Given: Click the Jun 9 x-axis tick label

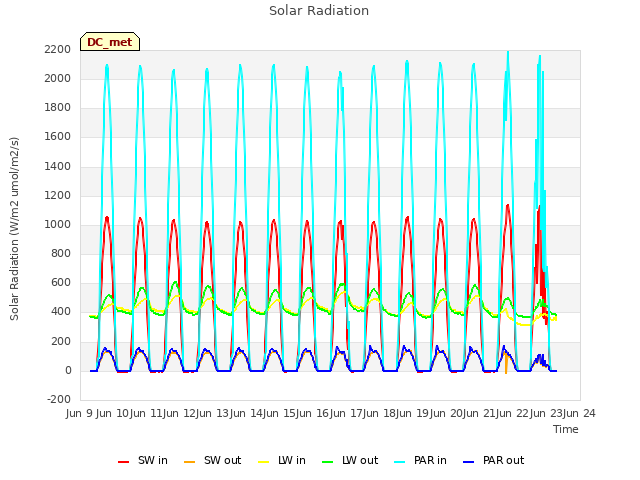Looking at the screenshot, I should pos(78,413).
